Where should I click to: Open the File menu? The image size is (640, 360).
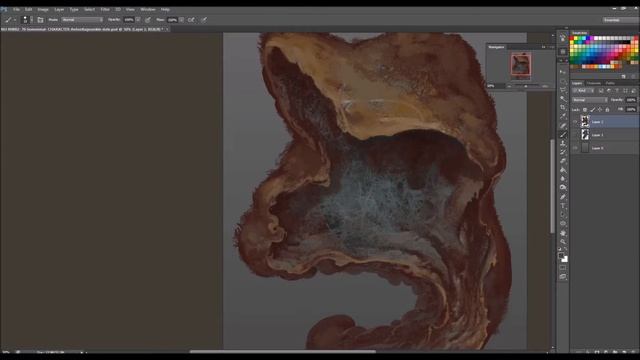point(16,9)
